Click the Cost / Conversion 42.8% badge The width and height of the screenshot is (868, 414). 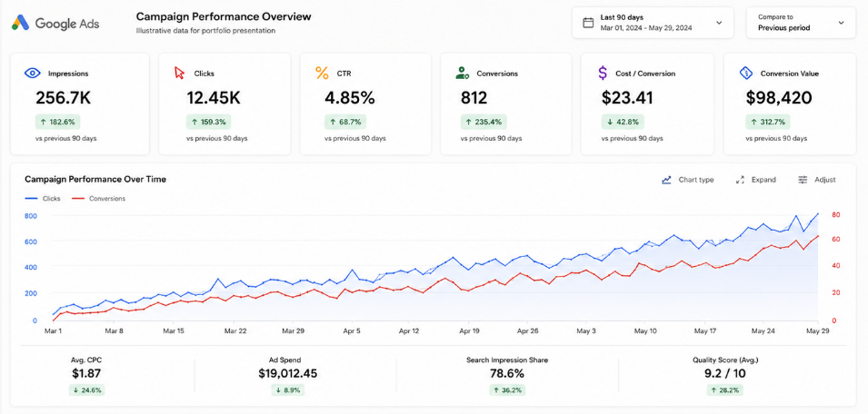click(x=623, y=122)
